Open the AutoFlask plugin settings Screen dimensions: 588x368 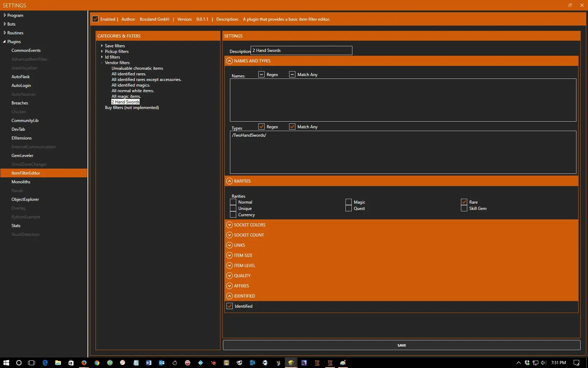[21, 77]
